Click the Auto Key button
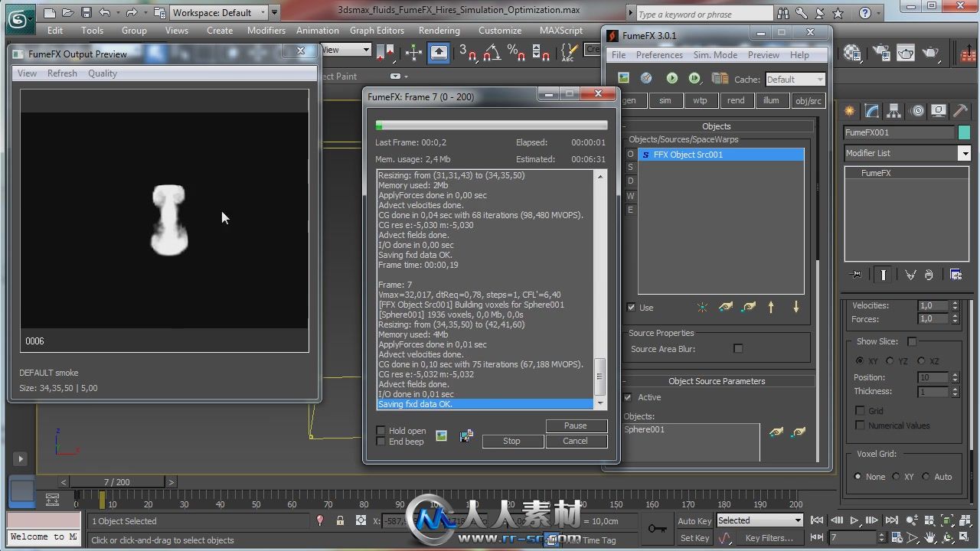The width and height of the screenshot is (980, 551). (x=694, y=521)
